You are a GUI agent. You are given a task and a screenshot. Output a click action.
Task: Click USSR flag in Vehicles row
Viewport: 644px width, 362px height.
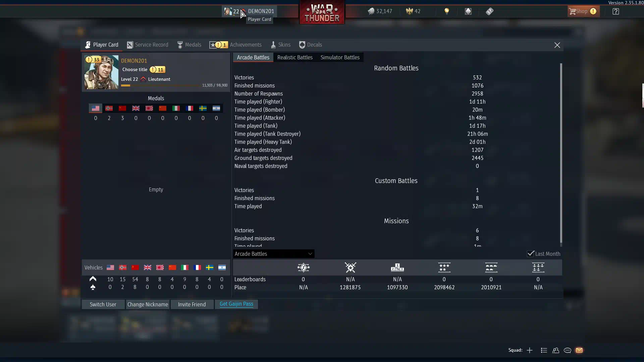(135, 267)
